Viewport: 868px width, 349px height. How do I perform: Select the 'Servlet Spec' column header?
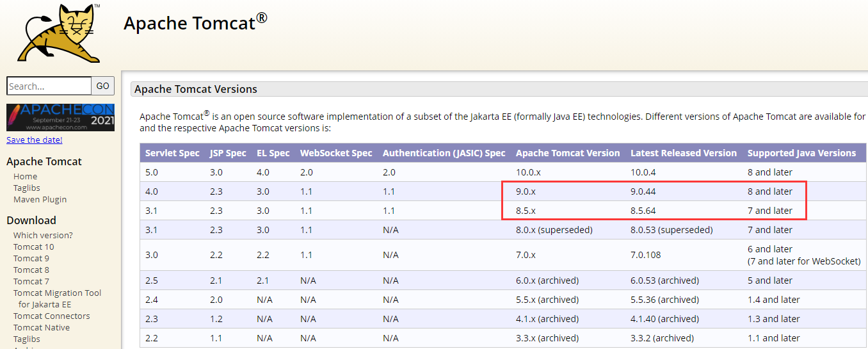172,153
